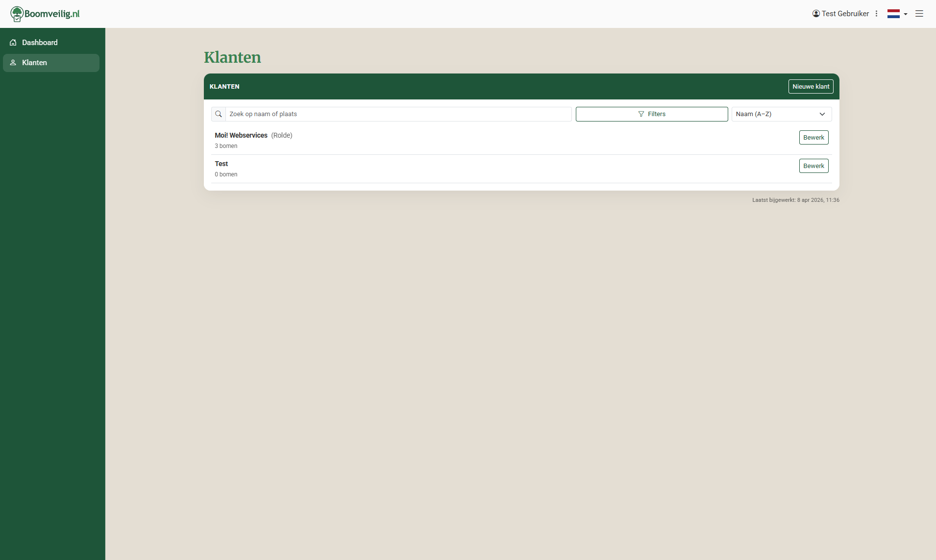
Task: Click the user avatar icon beside Test Gebruiker
Action: click(x=816, y=14)
